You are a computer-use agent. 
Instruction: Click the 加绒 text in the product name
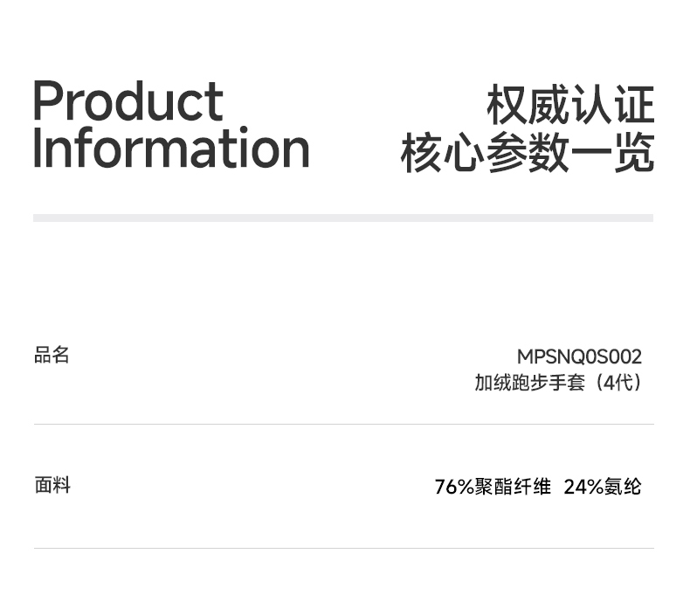[493, 383]
